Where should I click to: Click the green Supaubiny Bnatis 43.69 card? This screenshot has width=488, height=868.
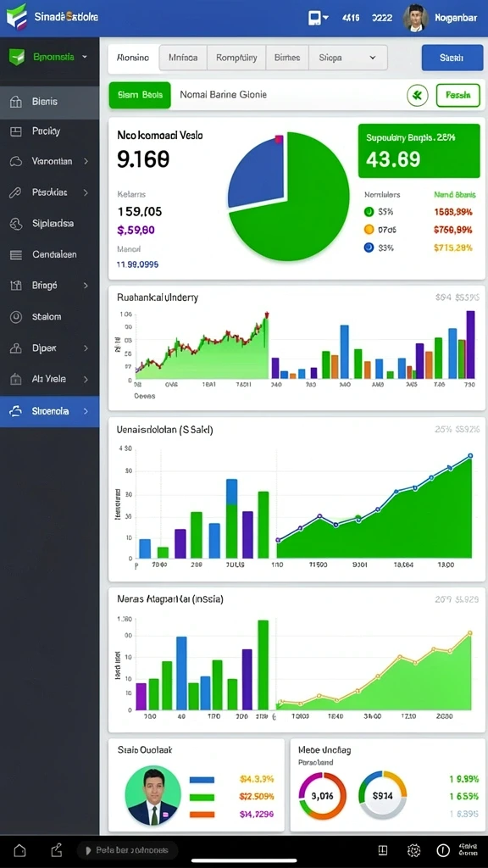(x=419, y=151)
